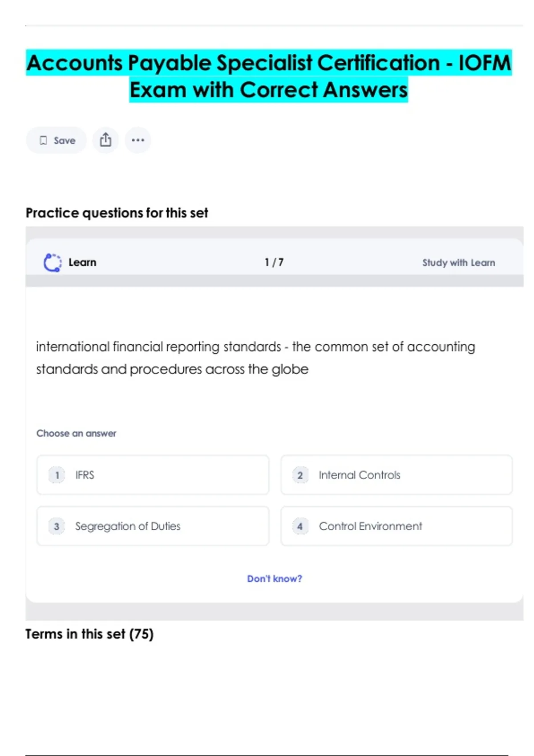Click the Save button
The height and width of the screenshot is (756, 534).
(x=57, y=141)
